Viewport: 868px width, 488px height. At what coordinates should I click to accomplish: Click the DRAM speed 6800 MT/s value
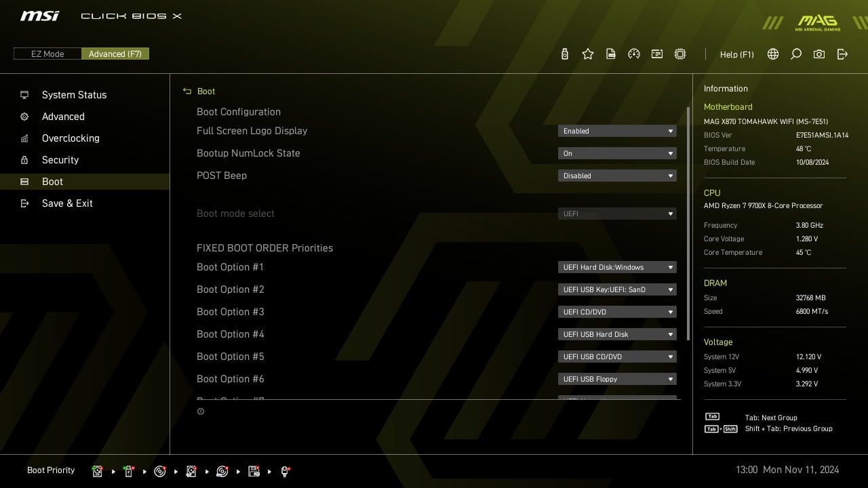[x=812, y=311]
